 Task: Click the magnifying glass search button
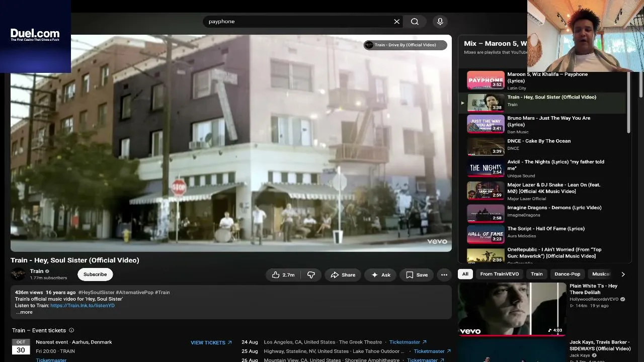click(x=415, y=22)
